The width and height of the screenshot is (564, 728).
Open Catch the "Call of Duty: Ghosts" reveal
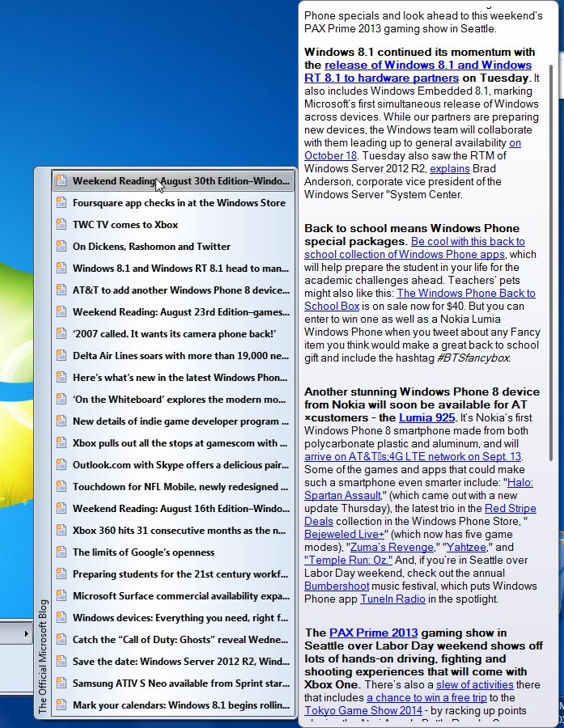tap(173, 639)
